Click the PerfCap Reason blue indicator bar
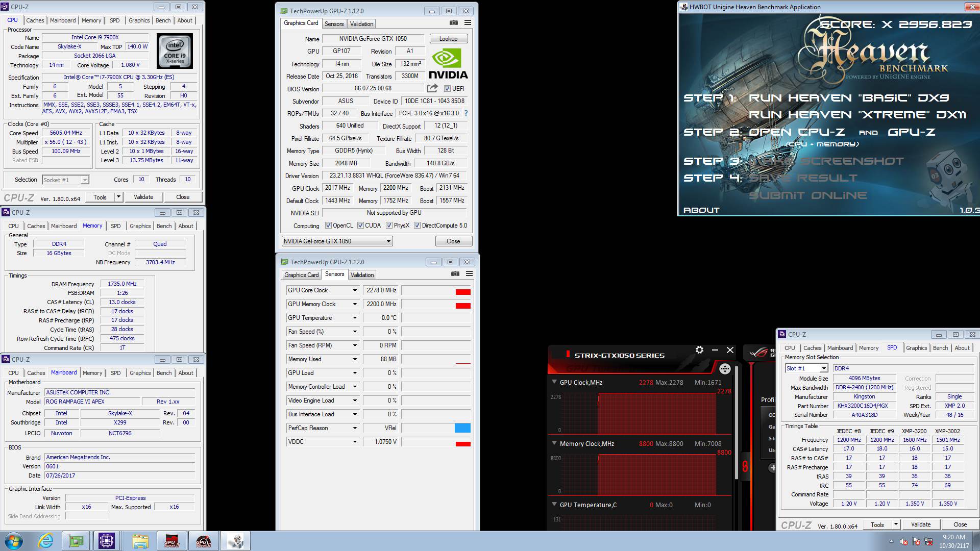Image resolution: width=980 pixels, height=551 pixels. click(462, 428)
